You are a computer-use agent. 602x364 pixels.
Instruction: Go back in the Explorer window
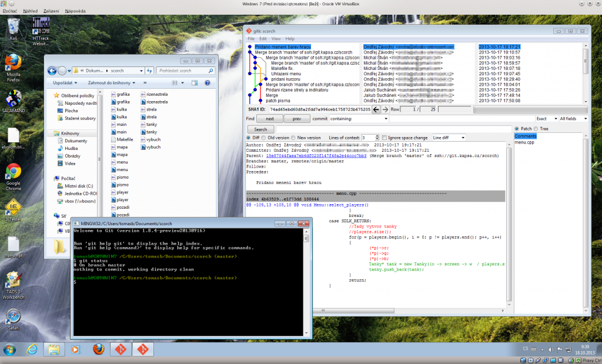click(x=52, y=71)
